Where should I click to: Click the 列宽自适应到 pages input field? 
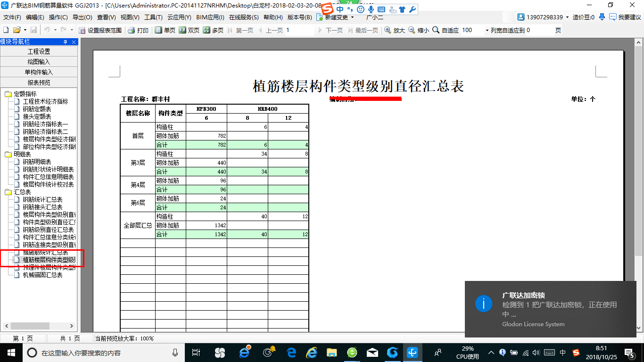coord(539,30)
